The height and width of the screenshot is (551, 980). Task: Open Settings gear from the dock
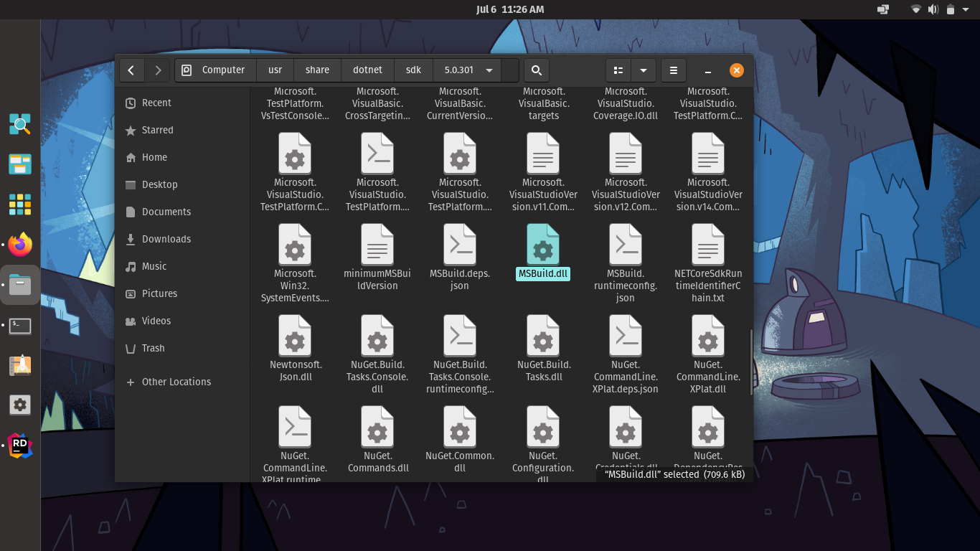point(20,405)
